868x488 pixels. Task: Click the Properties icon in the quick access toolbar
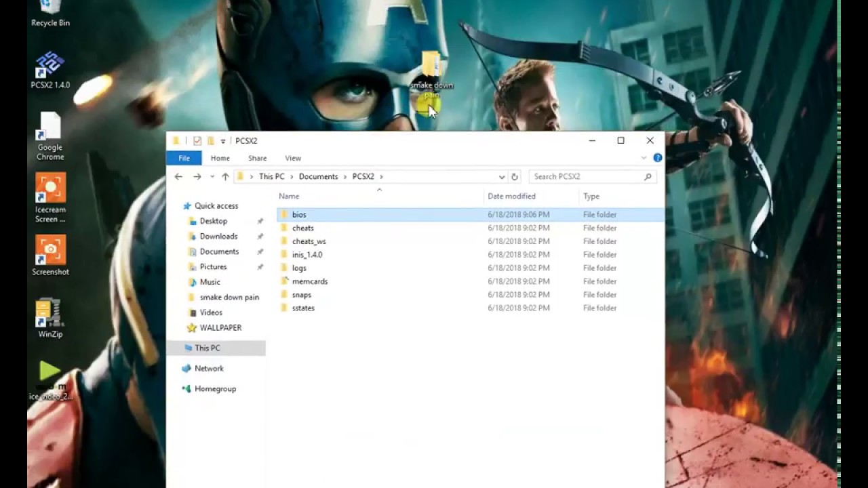(197, 141)
